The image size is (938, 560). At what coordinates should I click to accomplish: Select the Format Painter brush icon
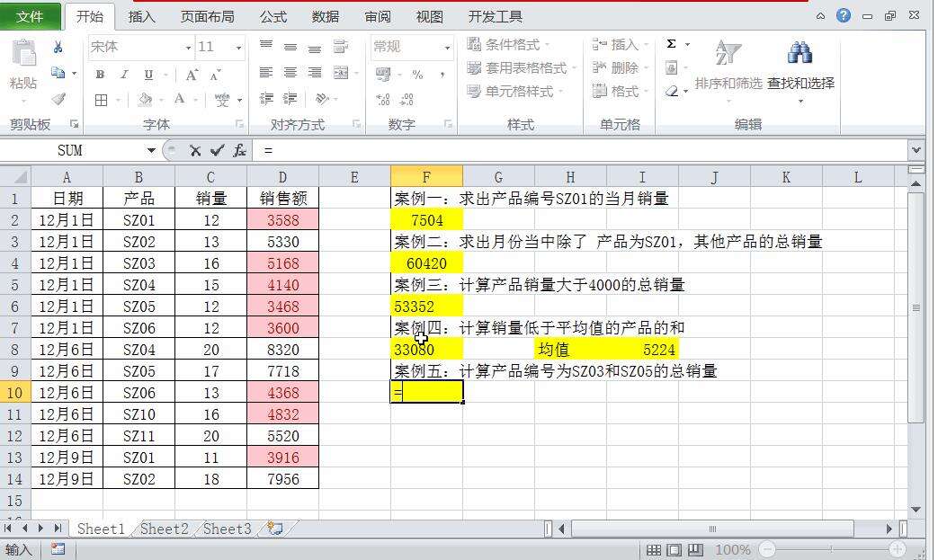tap(58, 99)
